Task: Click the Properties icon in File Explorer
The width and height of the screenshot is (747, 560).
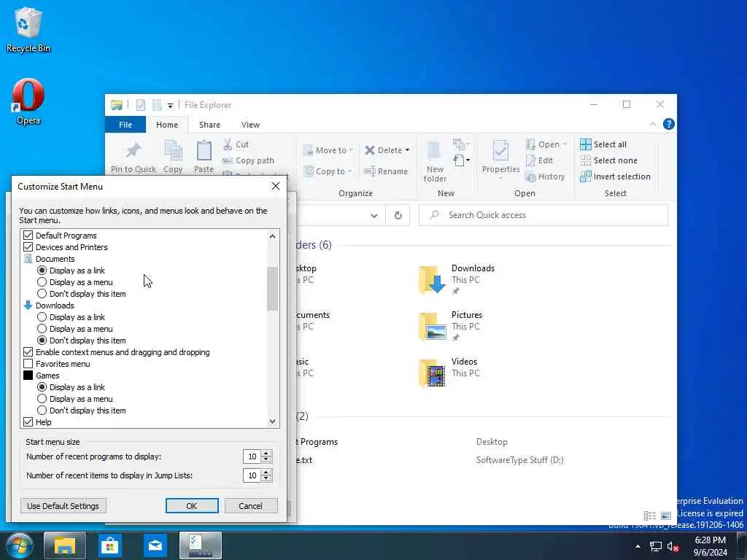Action: click(500, 160)
